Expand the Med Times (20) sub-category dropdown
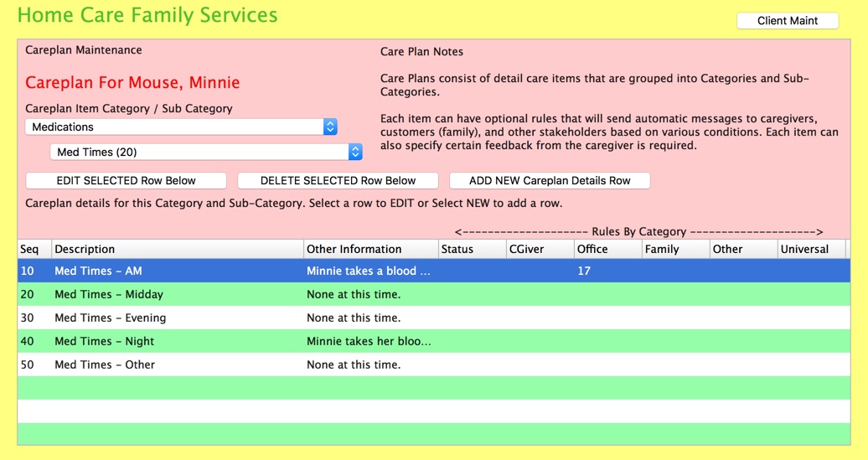 (x=205, y=152)
